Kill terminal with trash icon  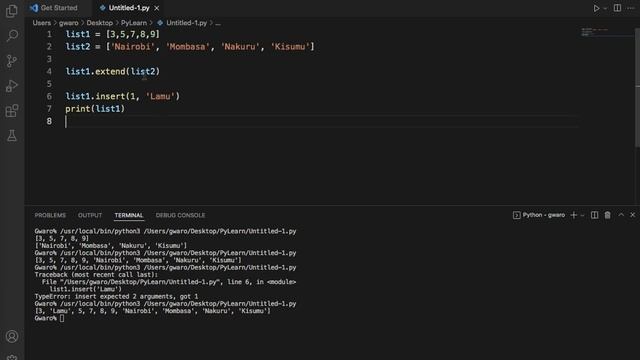coord(608,215)
